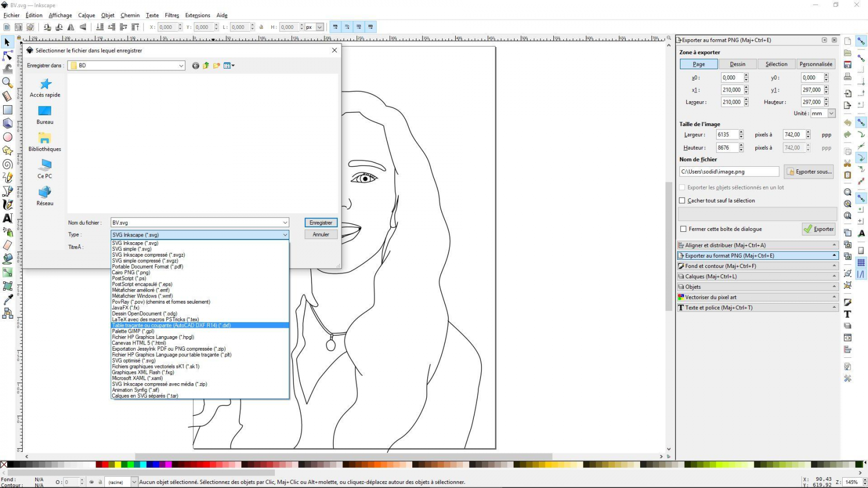Select the rectangle tool
Screen dimensions: 868x488
coord(7,110)
